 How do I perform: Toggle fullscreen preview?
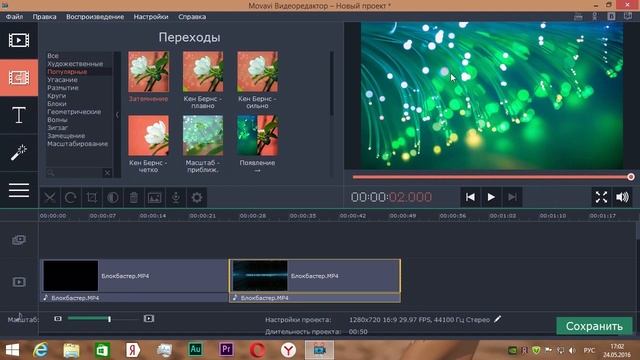[x=601, y=197]
